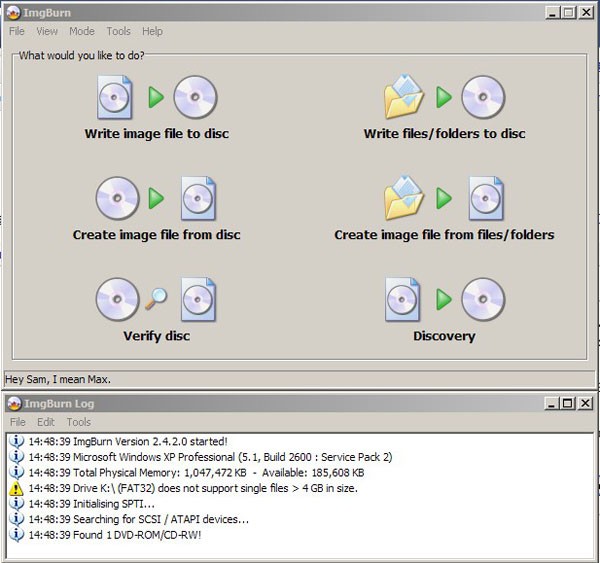This screenshot has width=600, height=563.
Task: Click the ImgBurn title bar app icon
Action: point(13,13)
